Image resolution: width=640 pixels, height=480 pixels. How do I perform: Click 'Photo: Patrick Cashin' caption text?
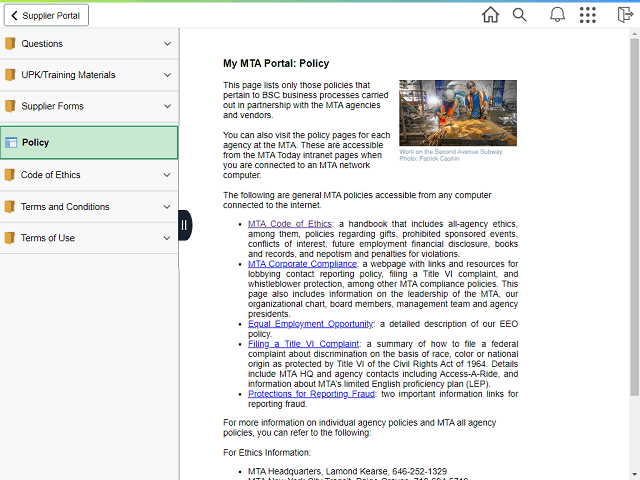tap(429, 159)
